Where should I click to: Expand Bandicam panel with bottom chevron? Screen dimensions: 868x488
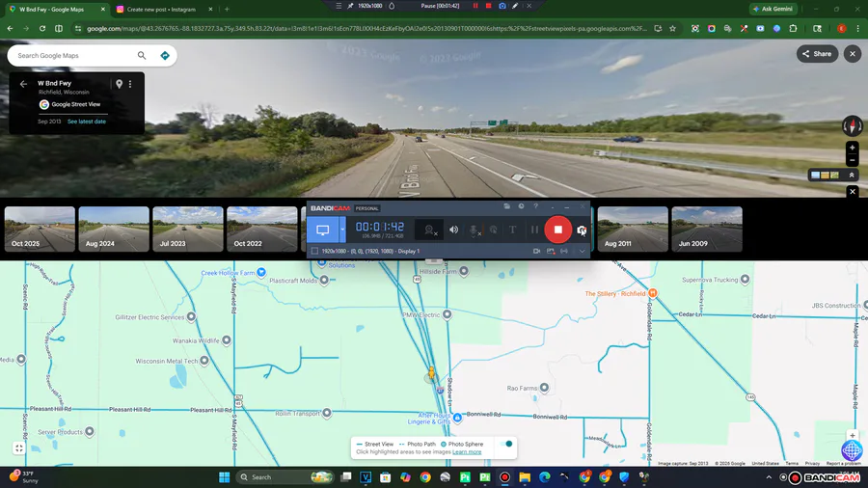point(582,251)
